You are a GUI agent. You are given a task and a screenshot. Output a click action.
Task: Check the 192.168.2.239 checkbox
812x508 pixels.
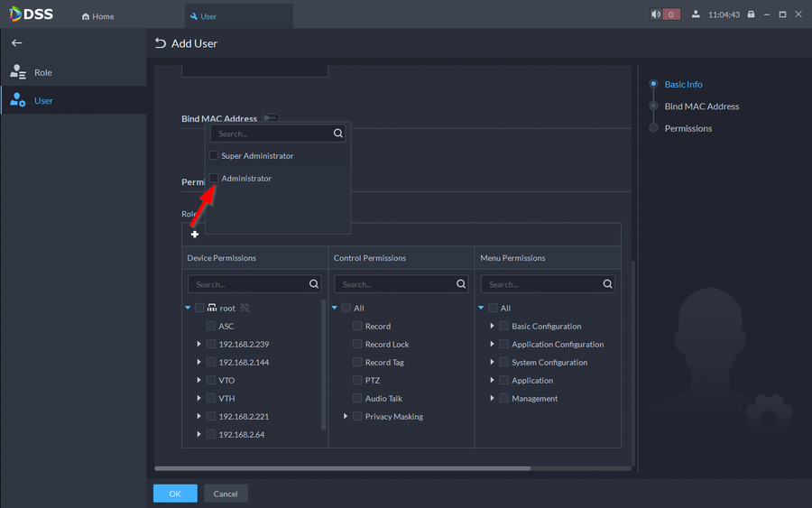pos(211,344)
